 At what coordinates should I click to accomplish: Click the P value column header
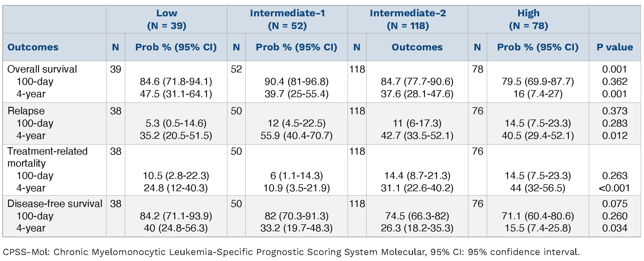615,47
